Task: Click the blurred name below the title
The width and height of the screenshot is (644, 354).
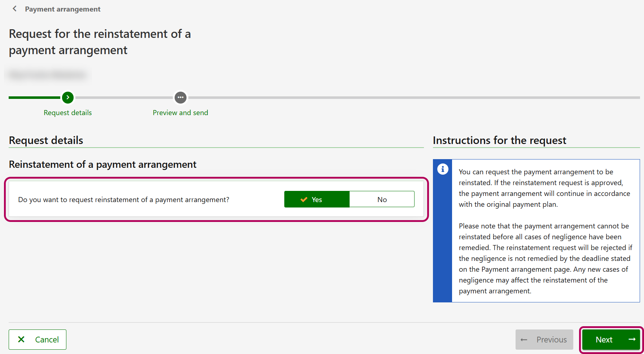Action: pyautogui.click(x=47, y=75)
